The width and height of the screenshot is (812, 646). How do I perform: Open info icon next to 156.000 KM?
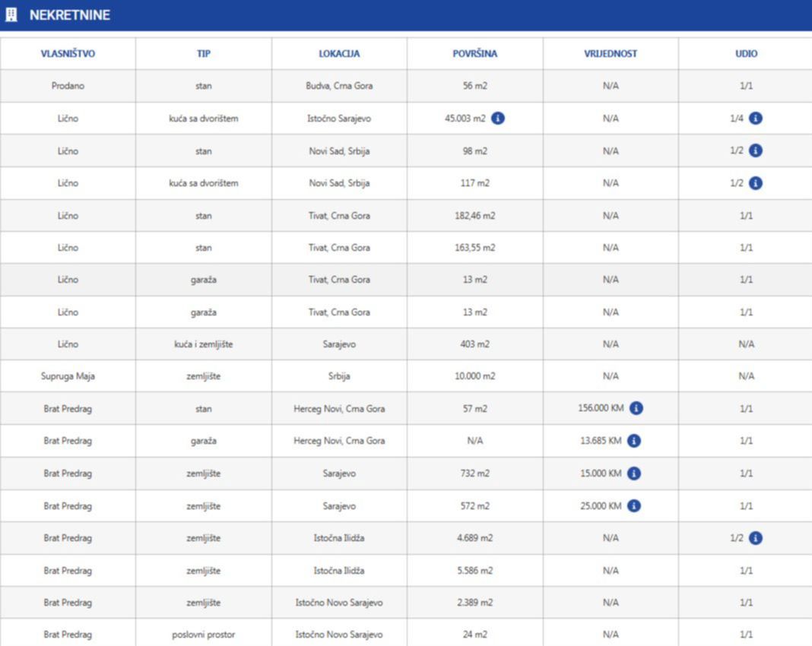pos(636,408)
